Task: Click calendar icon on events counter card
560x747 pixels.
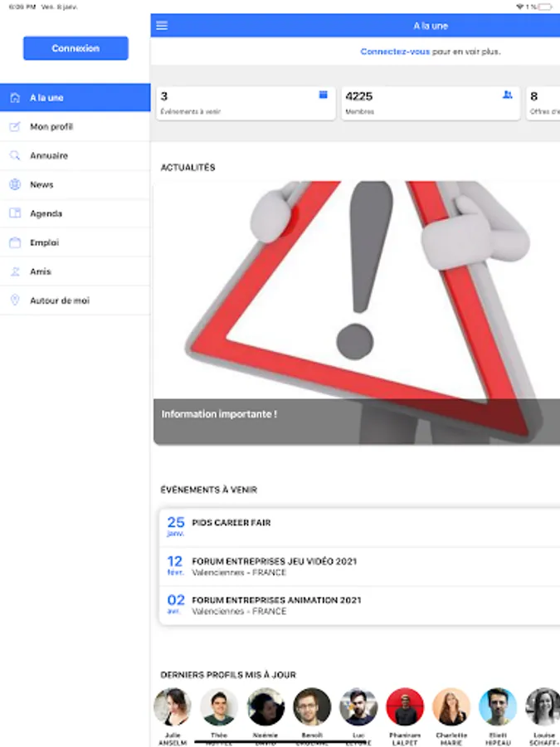Action: (x=324, y=95)
